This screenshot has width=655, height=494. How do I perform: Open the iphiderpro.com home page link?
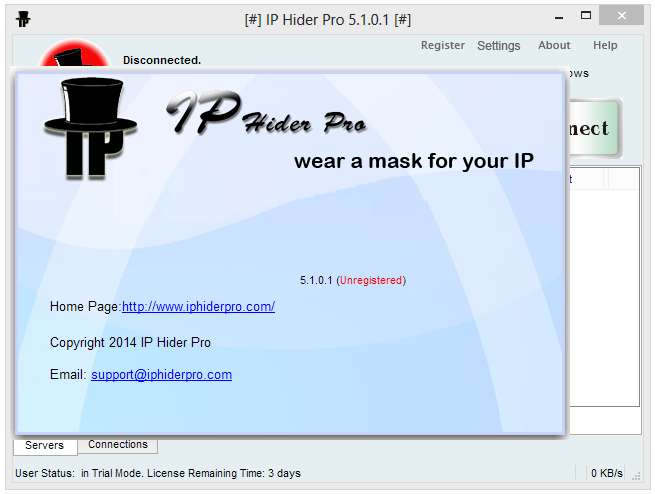tap(198, 307)
